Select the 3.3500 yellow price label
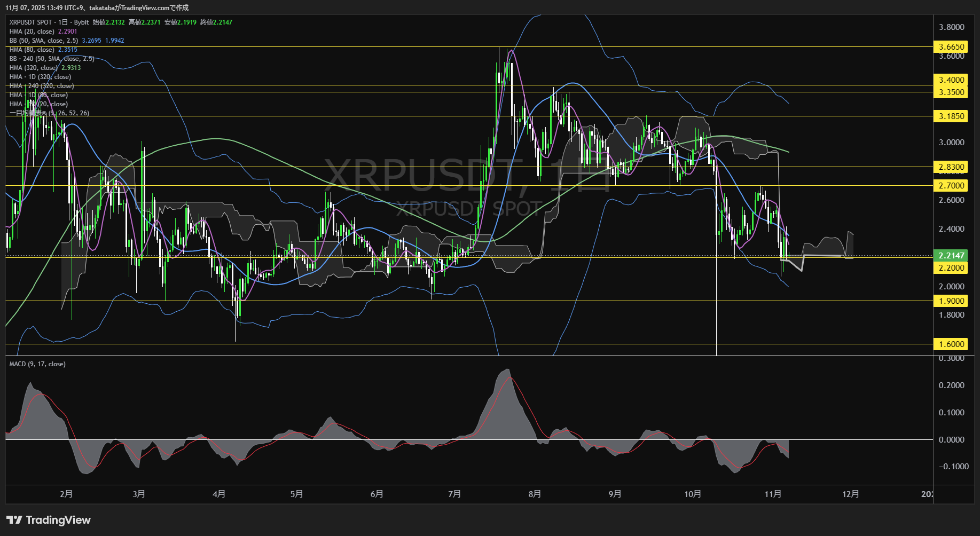Screen dimensions: 980x536 tap(950, 91)
